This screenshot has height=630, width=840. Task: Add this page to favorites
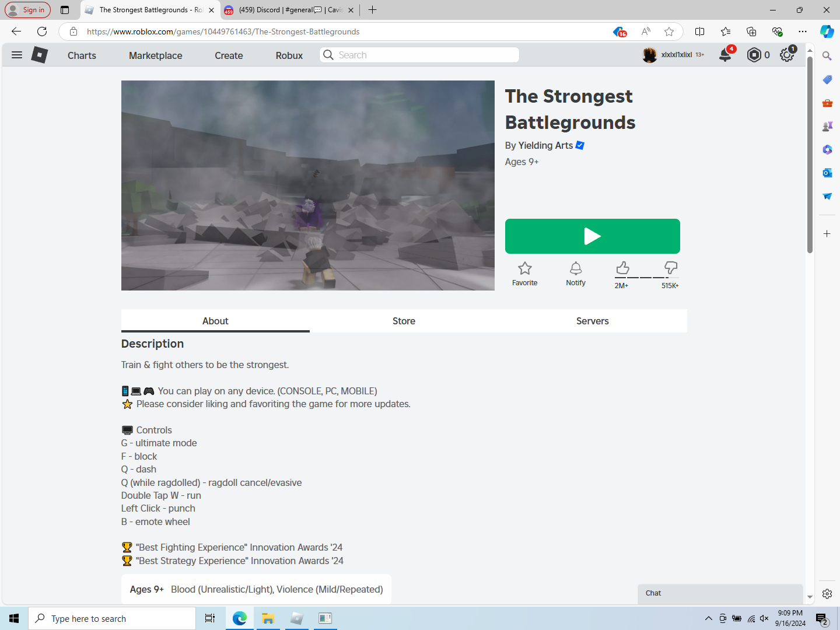coord(669,32)
